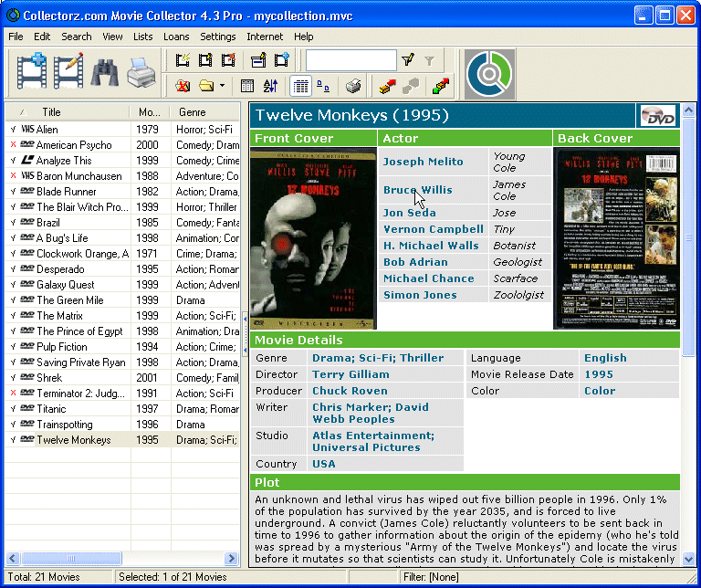Screen dimensions: 701x588
Task: Click the 12 Monkeys front cover image
Action: pos(313,239)
